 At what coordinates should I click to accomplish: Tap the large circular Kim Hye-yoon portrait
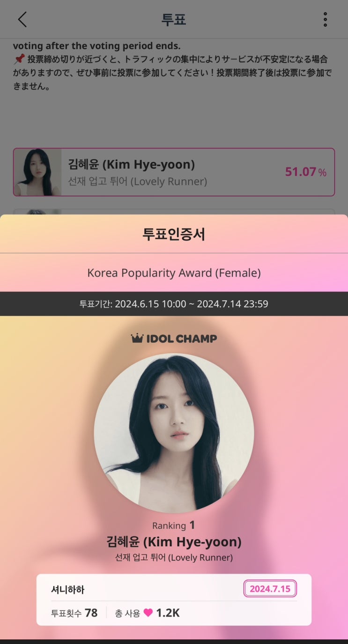click(174, 433)
